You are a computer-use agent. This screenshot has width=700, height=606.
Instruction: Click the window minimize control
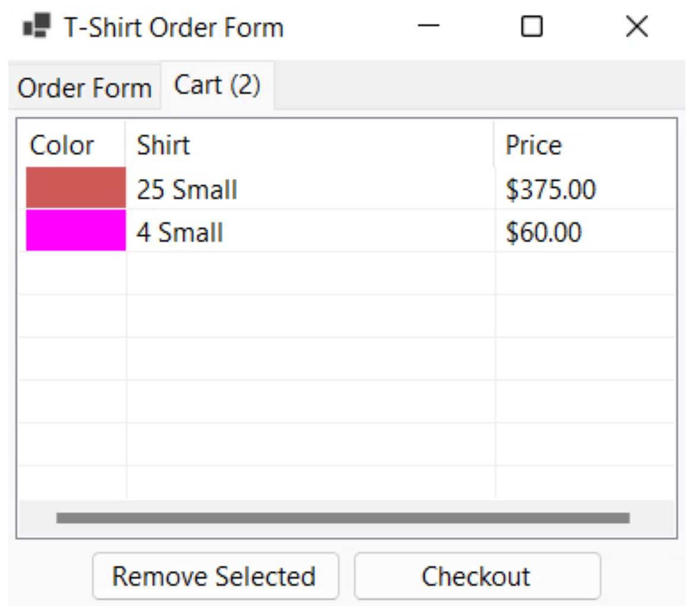429,26
